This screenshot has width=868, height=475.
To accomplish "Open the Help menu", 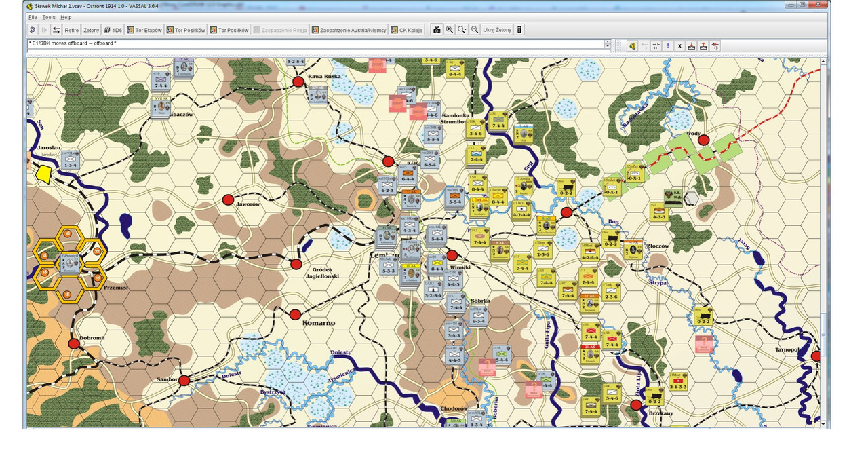I will tap(66, 17).
